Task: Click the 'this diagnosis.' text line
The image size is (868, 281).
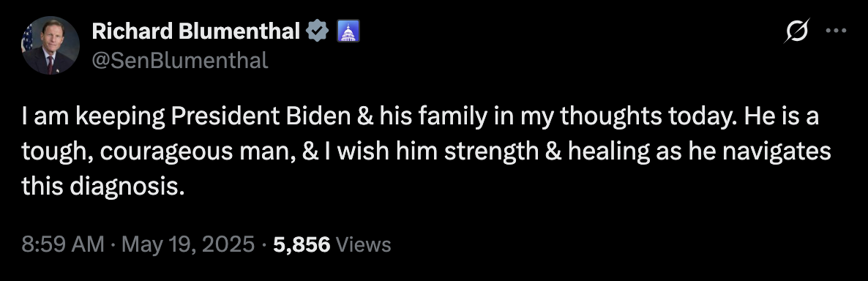Action: tap(102, 187)
